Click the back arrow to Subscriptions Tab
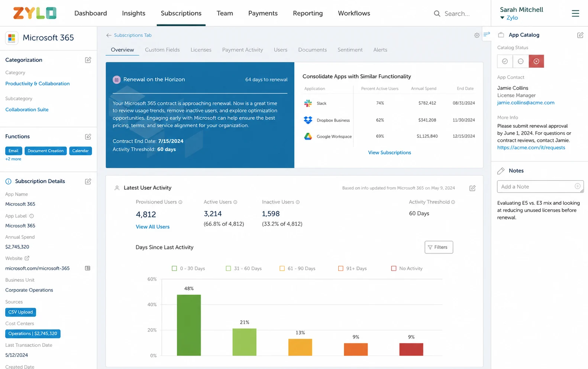This screenshot has width=588, height=369. click(109, 35)
